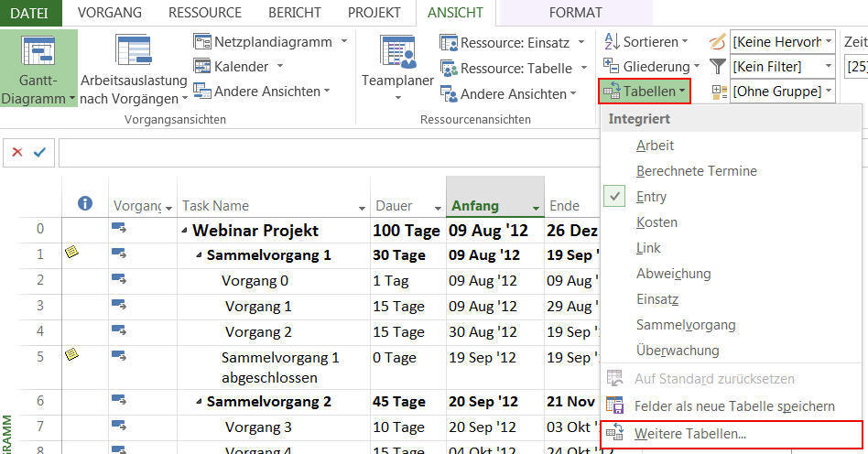Cancel entry with the red X

[17, 153]
